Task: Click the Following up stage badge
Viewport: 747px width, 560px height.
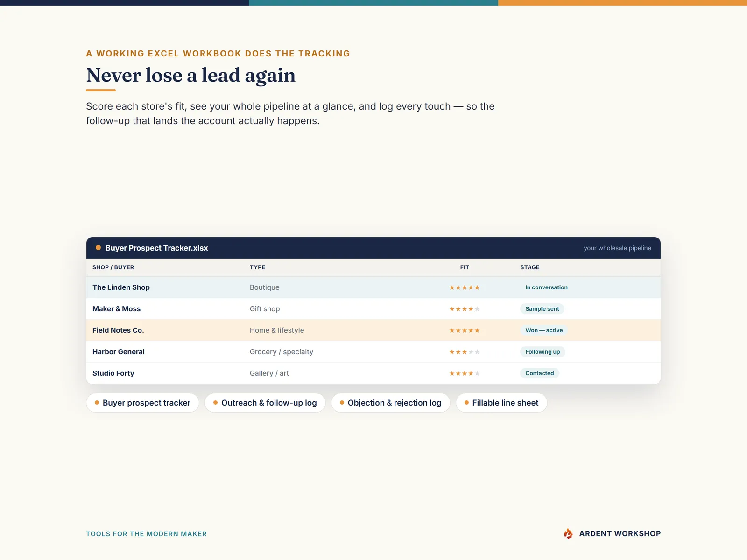Action: [x=543, y=352]
